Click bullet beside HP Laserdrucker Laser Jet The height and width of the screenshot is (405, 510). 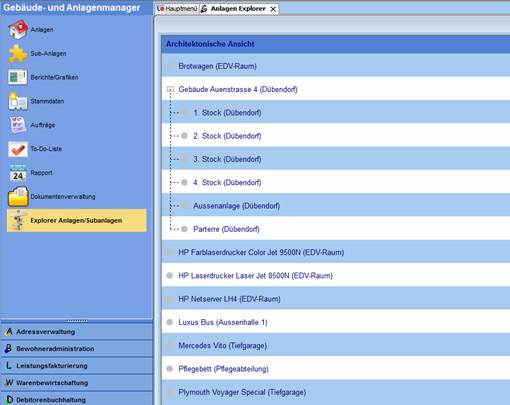170,276
